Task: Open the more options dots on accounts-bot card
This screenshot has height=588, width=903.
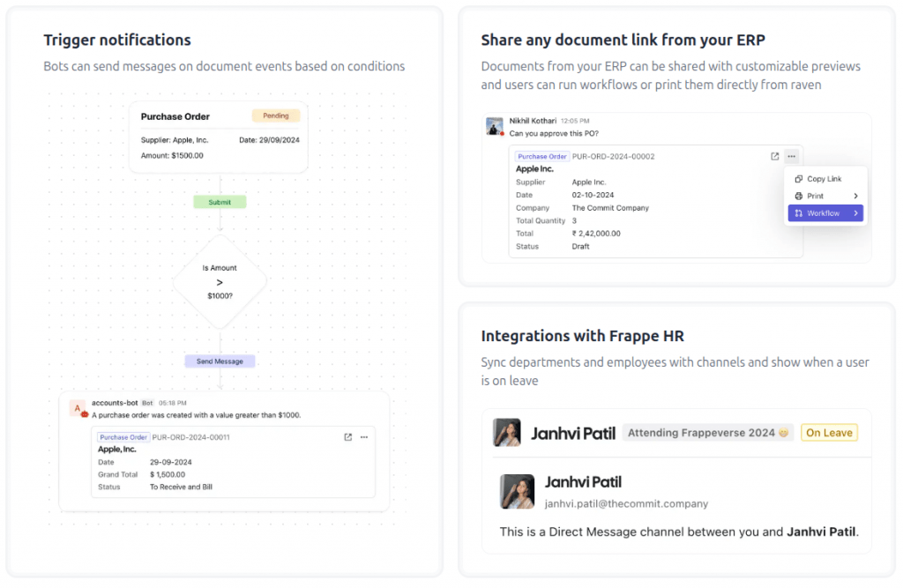Action: pyautogui.click(x=364, y=437)
